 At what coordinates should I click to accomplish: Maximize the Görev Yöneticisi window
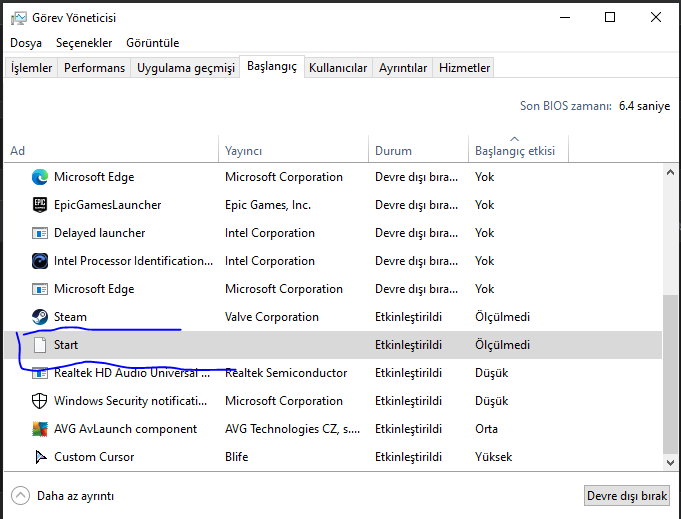[610, 17]
